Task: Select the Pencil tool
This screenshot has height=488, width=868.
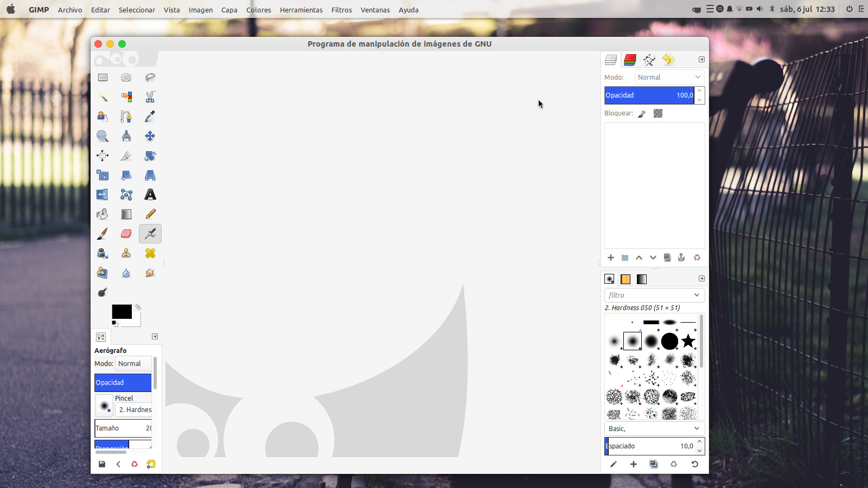Action: pyautogui.click(x=150, y=214)
